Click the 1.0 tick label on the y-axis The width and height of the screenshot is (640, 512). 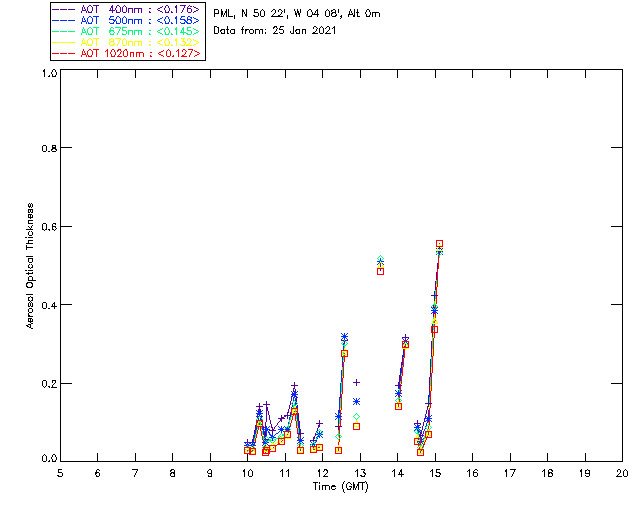[49, 74]
